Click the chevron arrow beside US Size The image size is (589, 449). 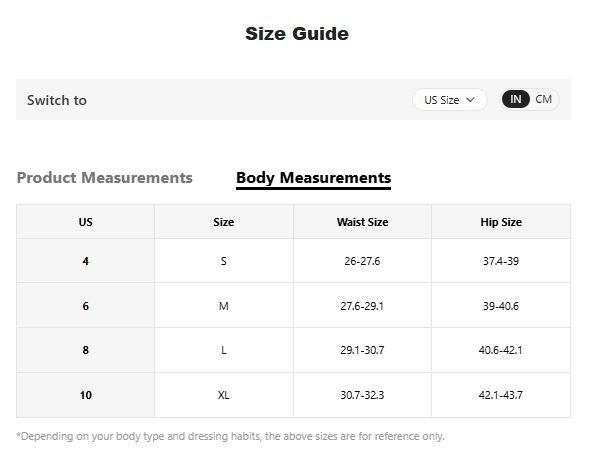pos(470,100)
